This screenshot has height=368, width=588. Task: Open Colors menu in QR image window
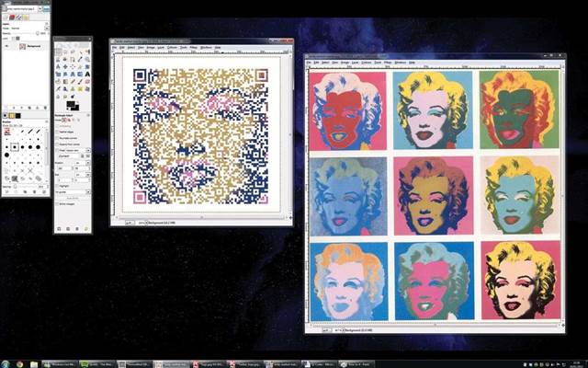pos(172,47)
